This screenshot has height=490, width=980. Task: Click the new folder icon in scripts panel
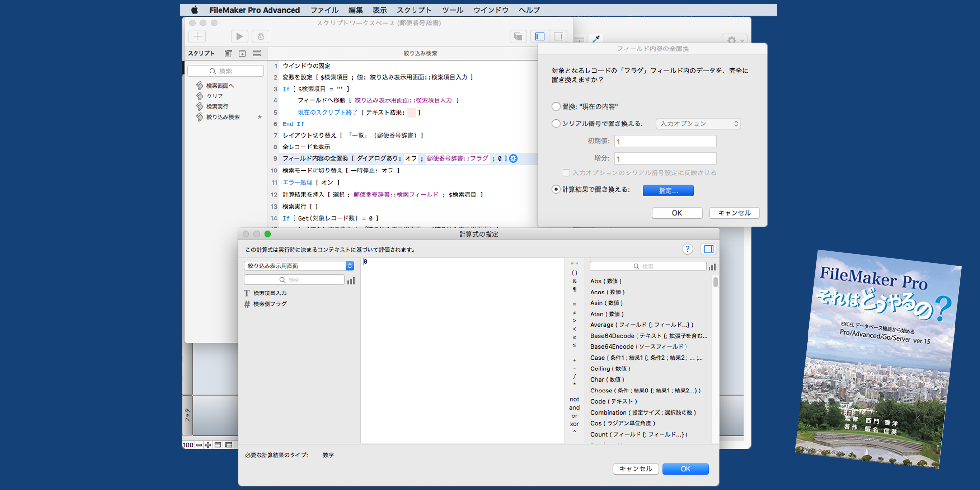tap(242, 53)
